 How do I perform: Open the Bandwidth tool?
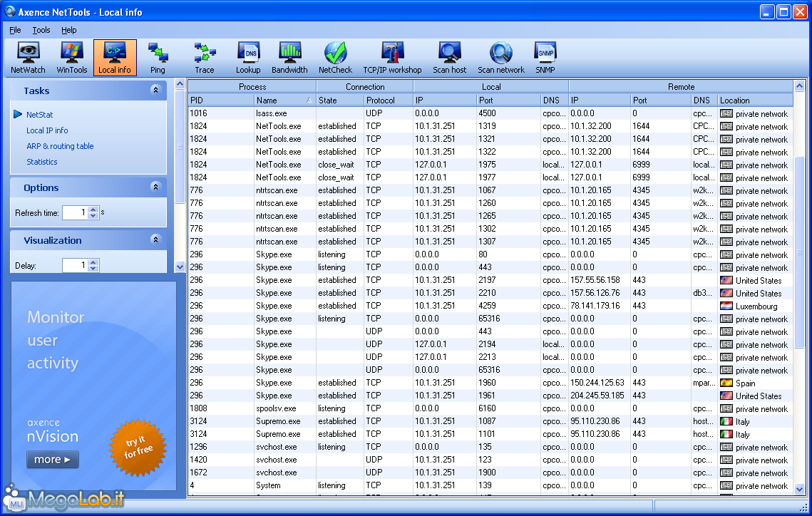[289, 58]
